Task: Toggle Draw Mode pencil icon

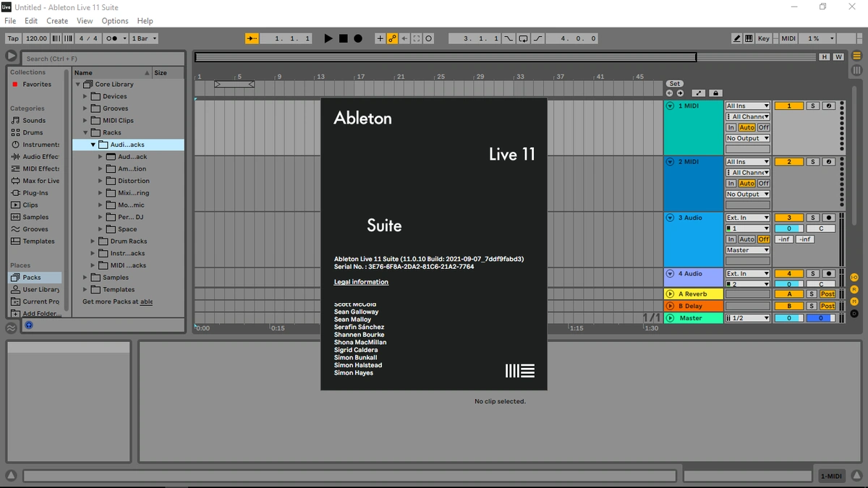Action: (737, 38)
